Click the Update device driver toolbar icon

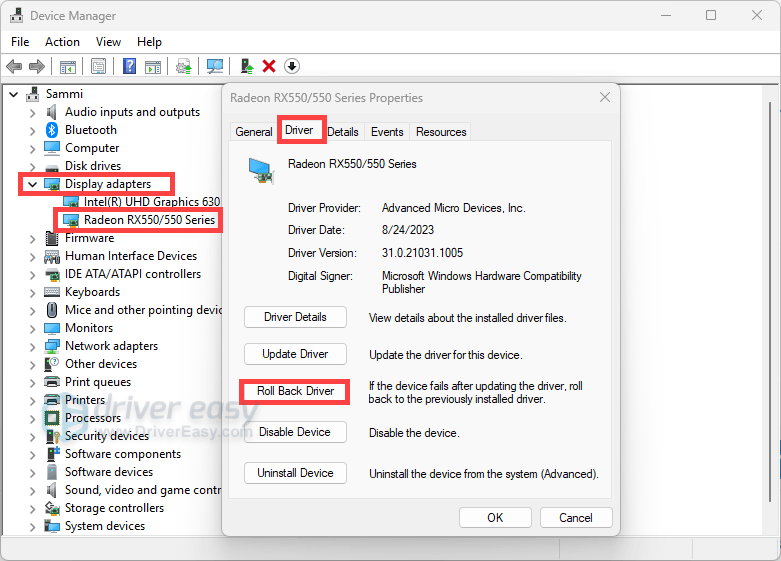[x=246, y=66]
